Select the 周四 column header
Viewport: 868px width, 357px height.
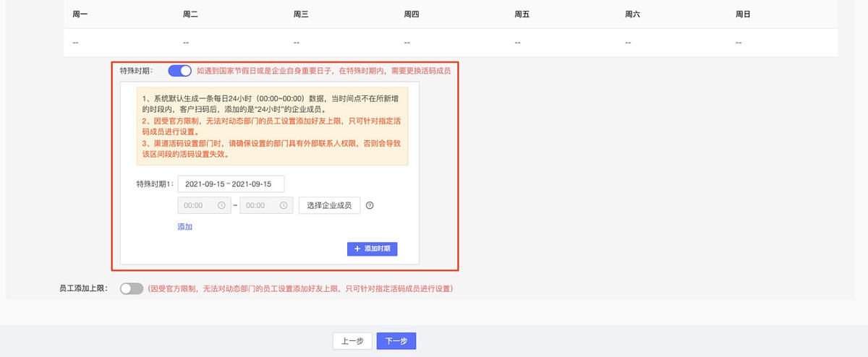[412, 14]
